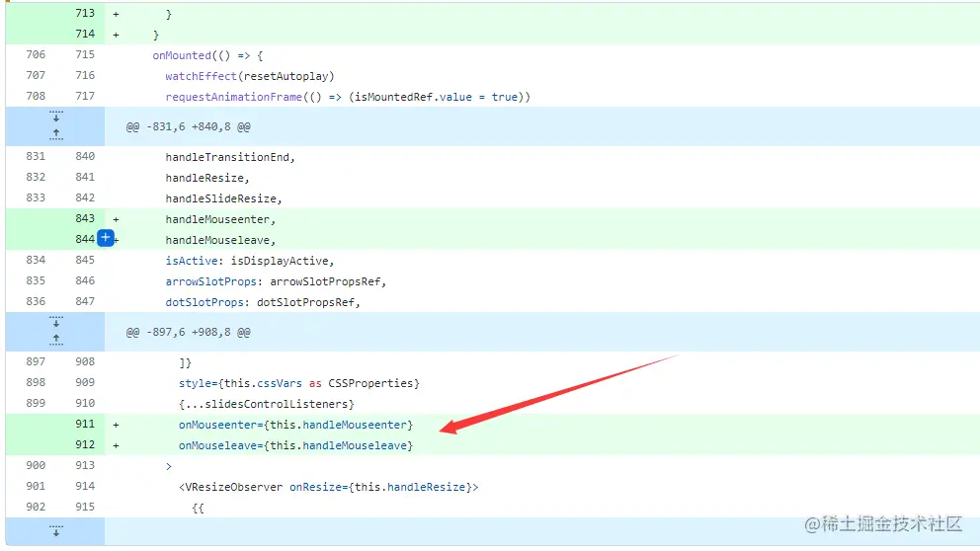Click added line handleMouseleave,
The height and width of the screenshot is (551, 980).
220,240
